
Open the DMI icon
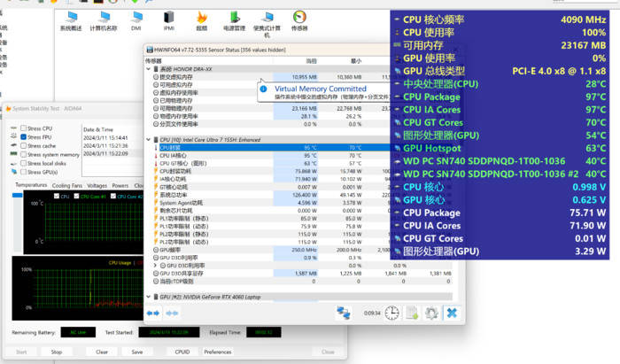(x=136, y=20)
